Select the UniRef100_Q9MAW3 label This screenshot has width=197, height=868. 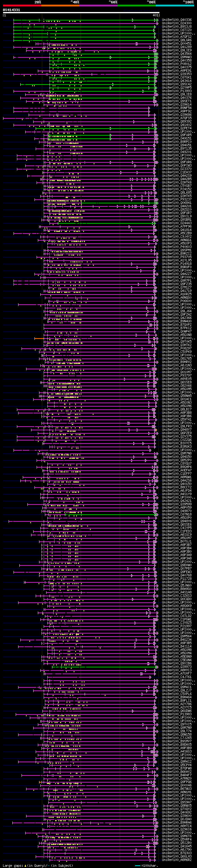pyautogui.click(x=177, y=57)
